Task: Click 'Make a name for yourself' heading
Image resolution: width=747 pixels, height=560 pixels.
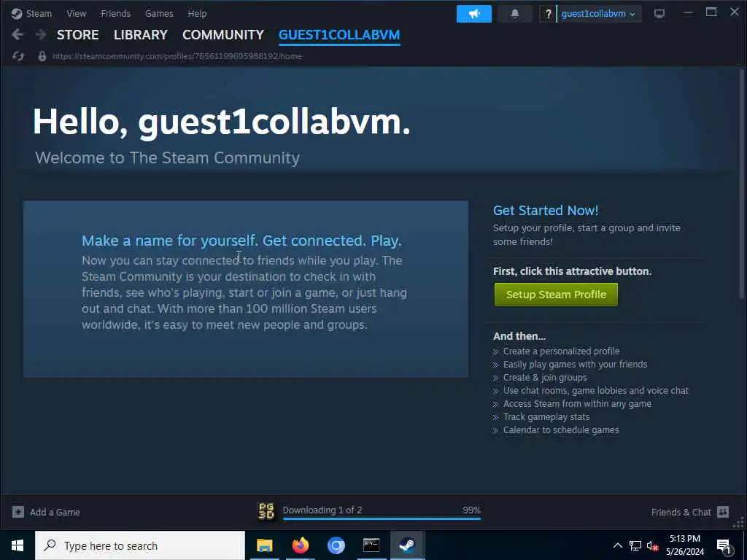Action: coord(241,241)
